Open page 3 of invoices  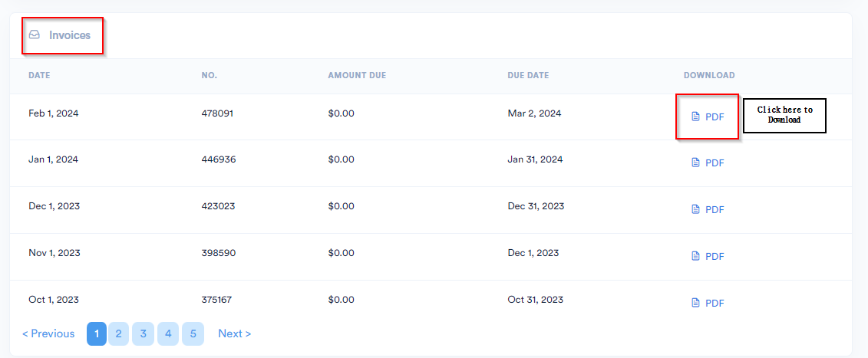tap(143, 333)
